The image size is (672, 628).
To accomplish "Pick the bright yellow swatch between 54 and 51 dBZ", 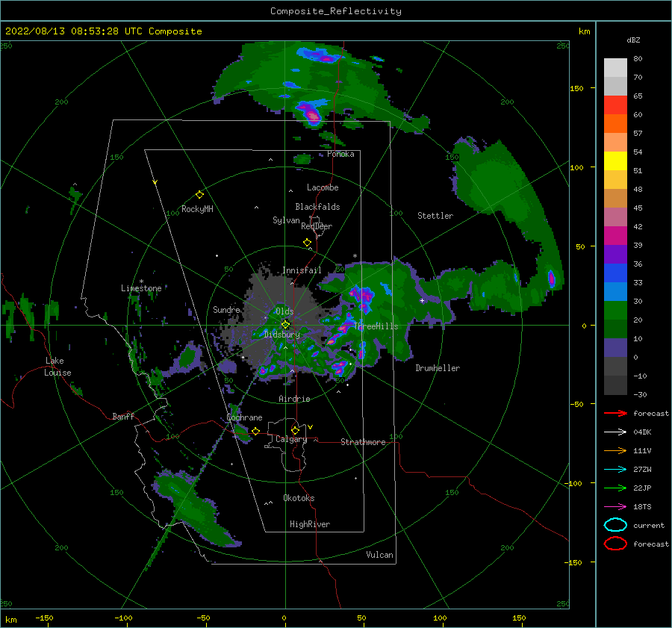I will coord(615,161).
